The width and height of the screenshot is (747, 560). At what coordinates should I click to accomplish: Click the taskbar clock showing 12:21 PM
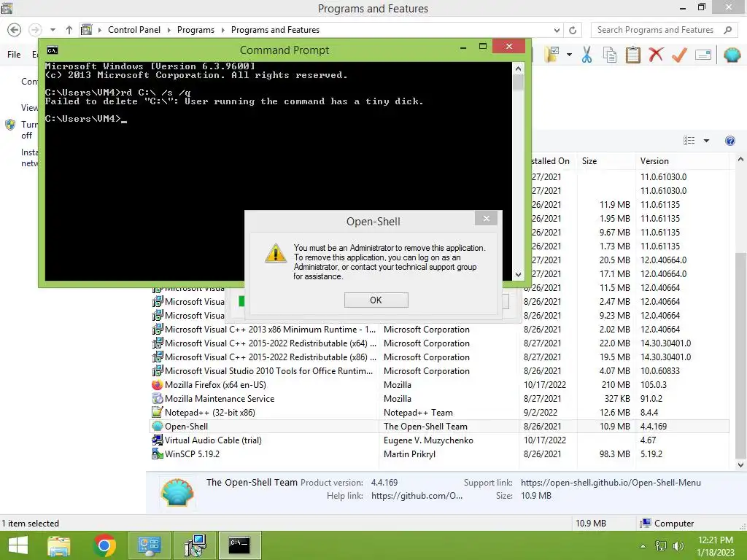[715, 545]
